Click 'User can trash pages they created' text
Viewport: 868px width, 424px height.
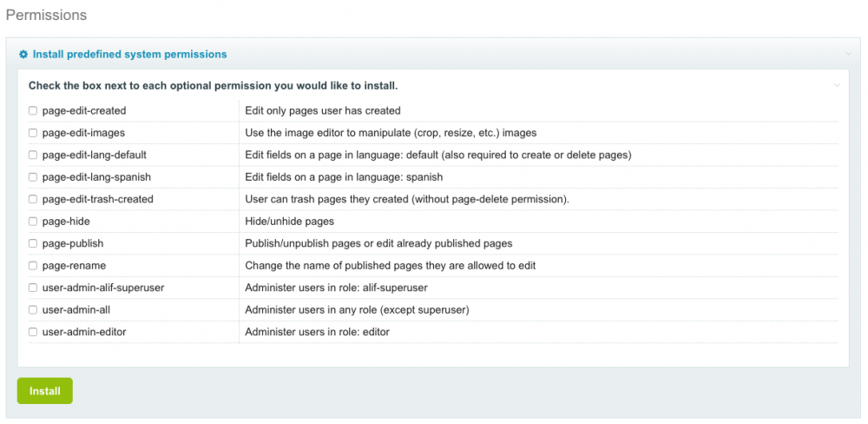407,199
